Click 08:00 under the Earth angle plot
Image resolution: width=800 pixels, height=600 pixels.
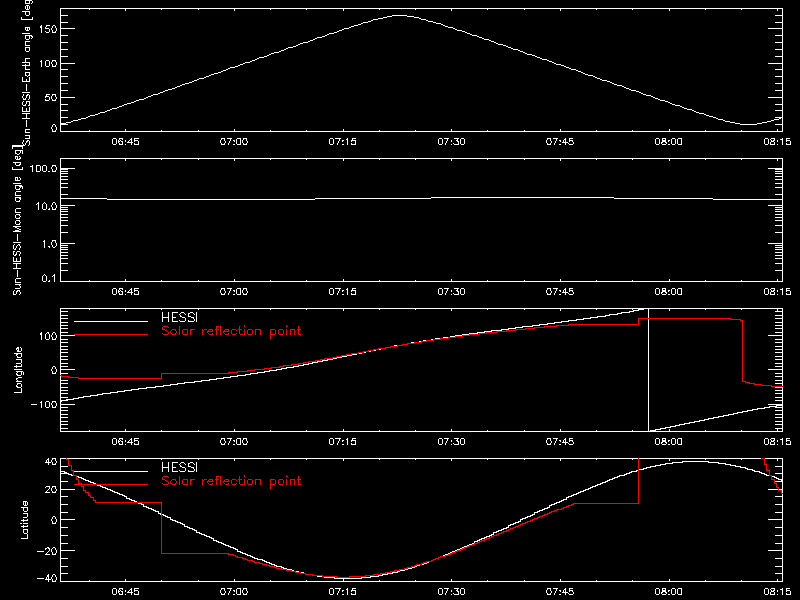tap(669, 141)
